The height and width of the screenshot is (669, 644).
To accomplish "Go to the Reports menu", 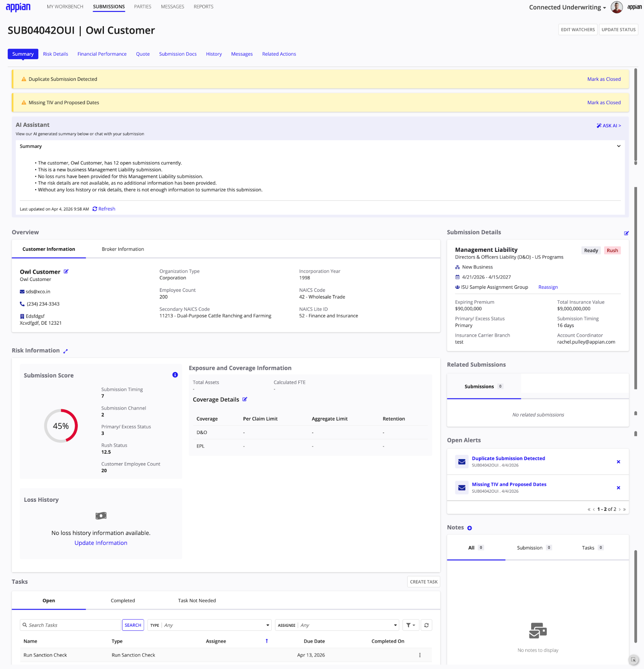I will tap(203, 7).
